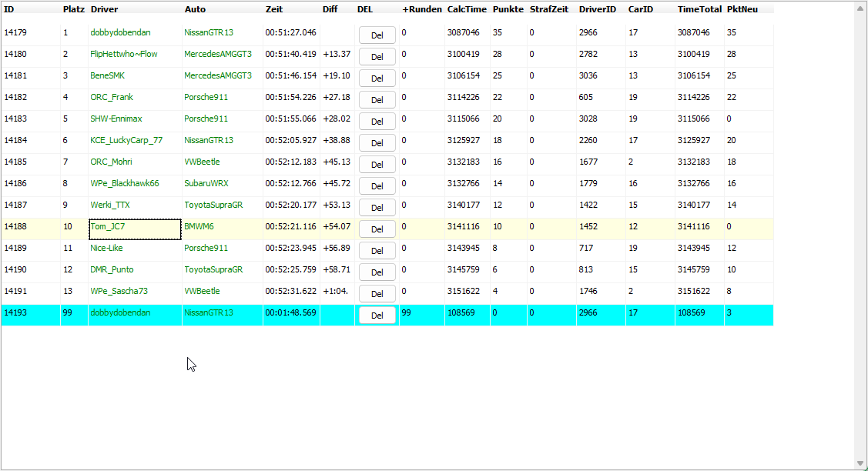
Task: Click the Driver column header
Action: 104,9
